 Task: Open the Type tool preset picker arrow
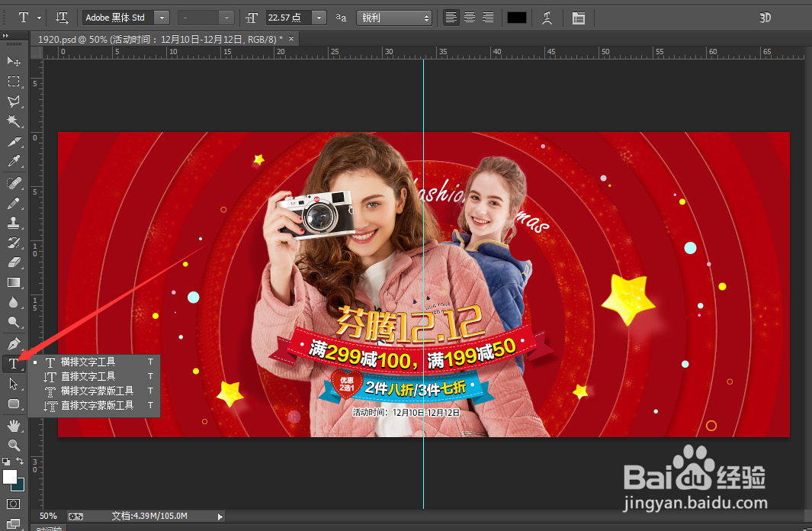coord(40,18)
